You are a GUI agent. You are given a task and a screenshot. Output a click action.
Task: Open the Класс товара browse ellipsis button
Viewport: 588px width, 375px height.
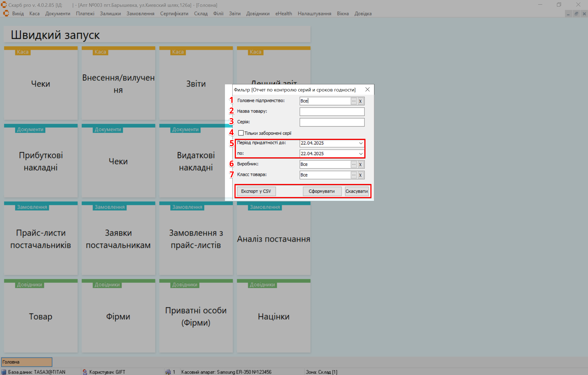pos(354,175)
